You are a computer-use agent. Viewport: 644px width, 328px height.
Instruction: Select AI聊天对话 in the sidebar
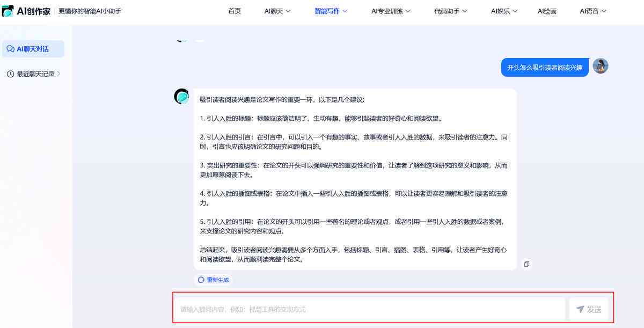[33, 49]
